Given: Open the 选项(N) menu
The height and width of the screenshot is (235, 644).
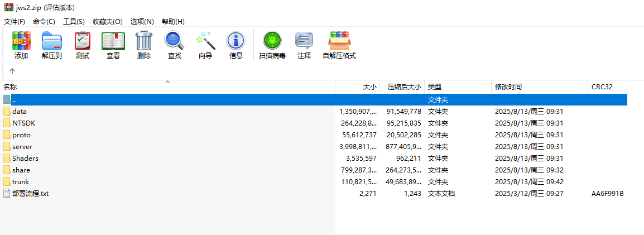Looking at the screenshot, I should [x=142, y=21].
